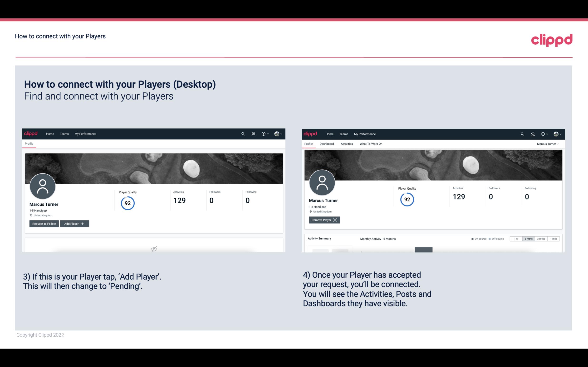Select the 'What To On' tab in right screenshot

(x=371, y=144)
